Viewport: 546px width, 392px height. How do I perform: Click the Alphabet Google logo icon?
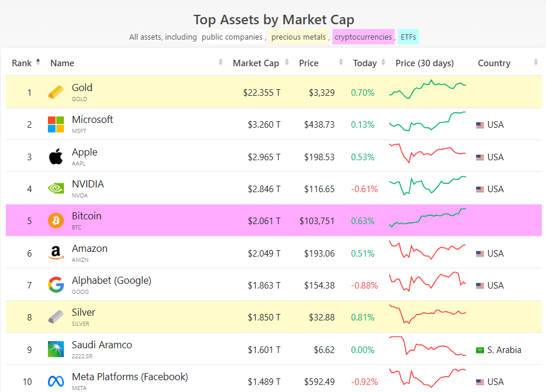coord(56,285)
